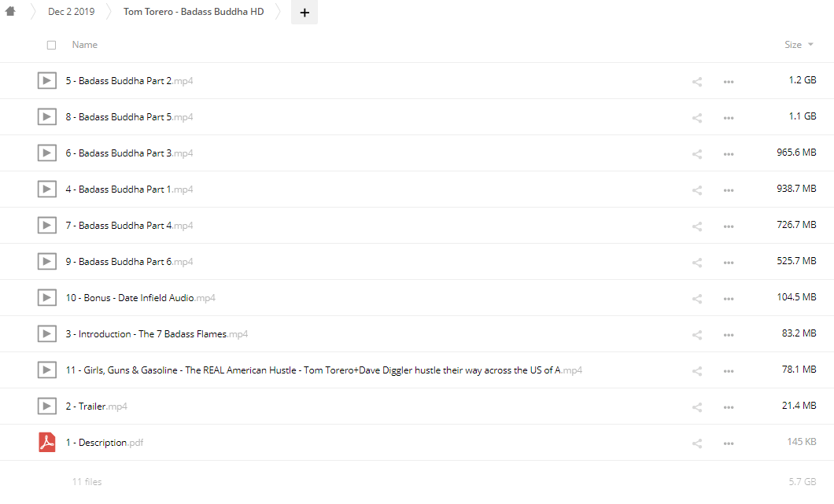
Task: Open 10 - Bonus - Date Infield Audio.mp4
Action: coord(140,298)
